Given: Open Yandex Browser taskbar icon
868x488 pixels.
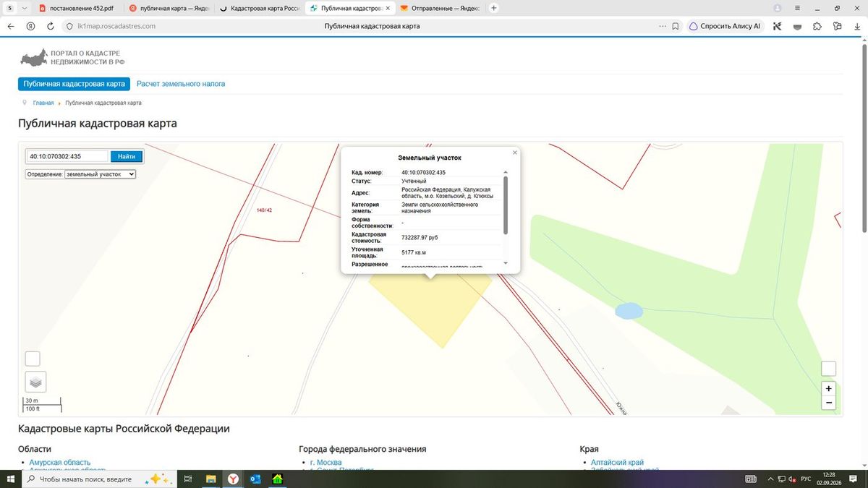Looking at the screenshot, I should (x=233, y=479).
